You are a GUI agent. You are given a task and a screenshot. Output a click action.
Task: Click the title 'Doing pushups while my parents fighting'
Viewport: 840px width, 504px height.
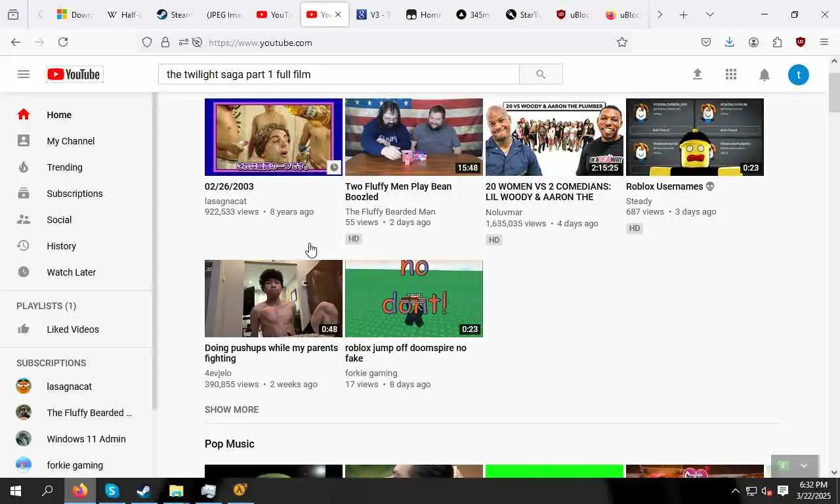271,353
